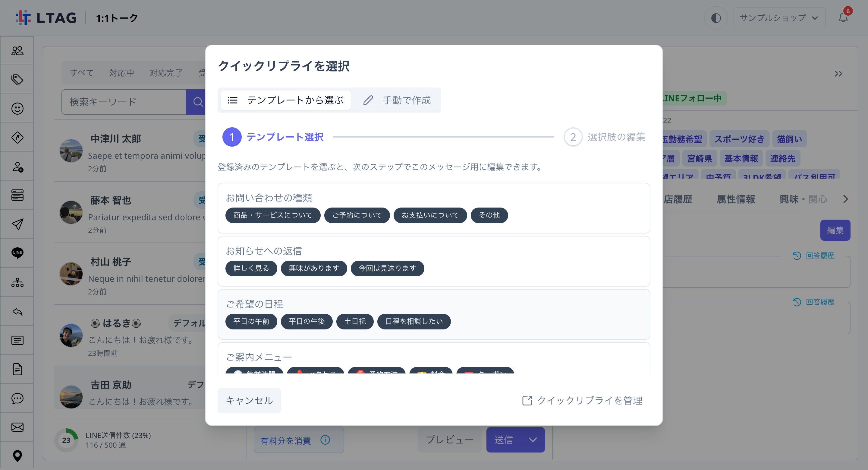
Task: Collapse the right panel with double chevron
Action: coord(838,74)
